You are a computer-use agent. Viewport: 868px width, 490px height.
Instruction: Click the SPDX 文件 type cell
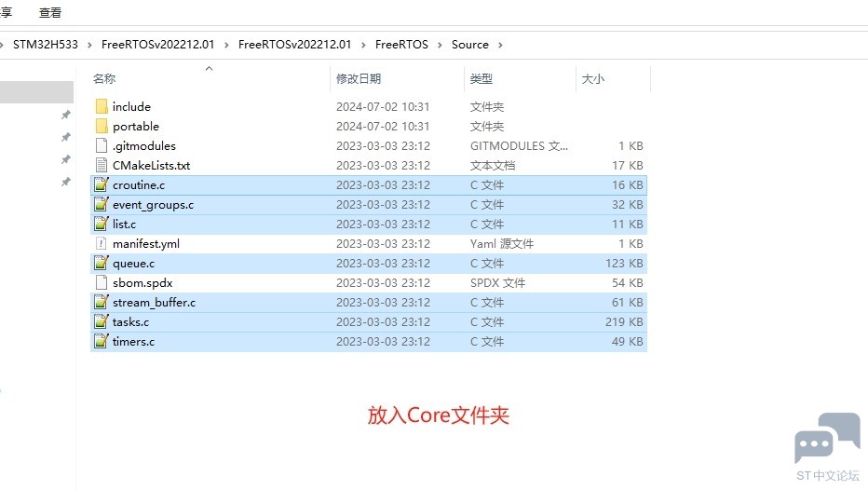[497, 282]
